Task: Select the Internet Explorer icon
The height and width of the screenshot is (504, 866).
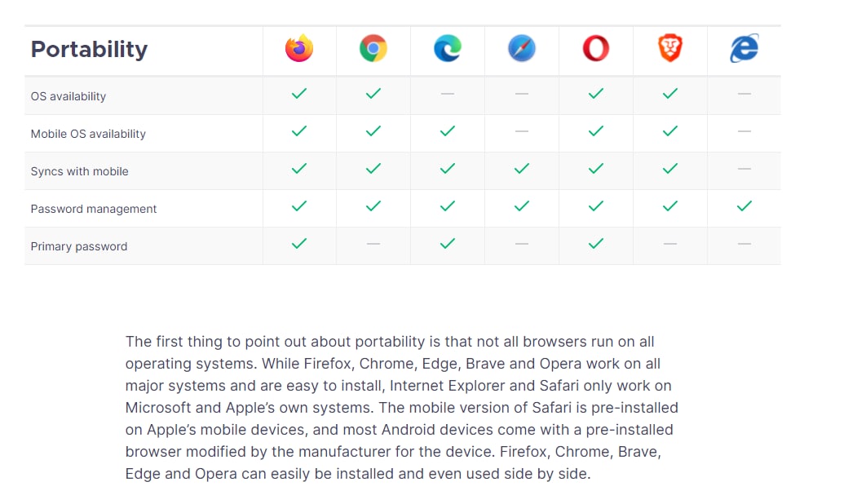Action: pos(744,48)
